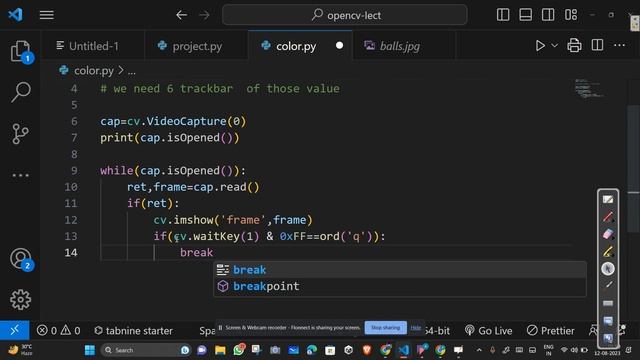Screen dimensions: 640x360
Task: Select the yellow highlighter annotation tool
Action: [608, 251]
